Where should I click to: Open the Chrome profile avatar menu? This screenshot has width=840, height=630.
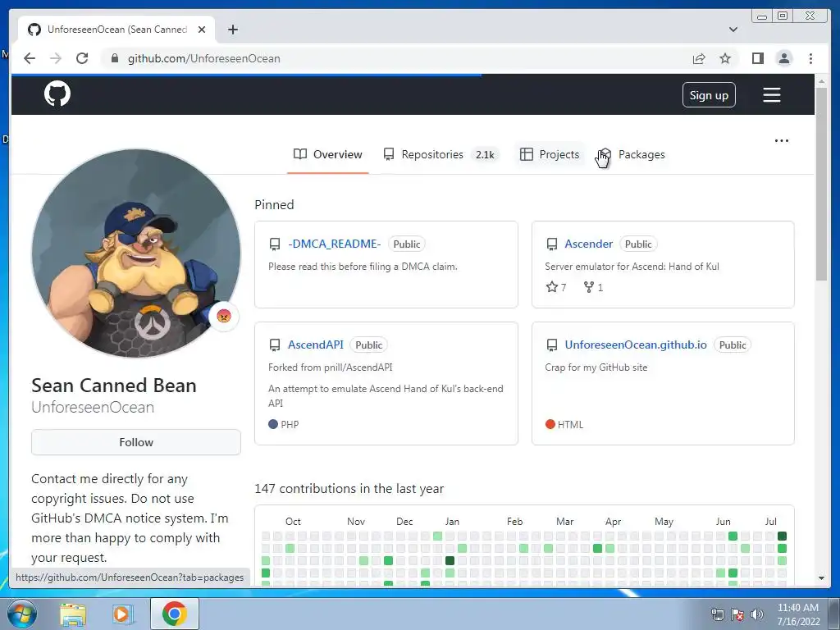(784, 58)
